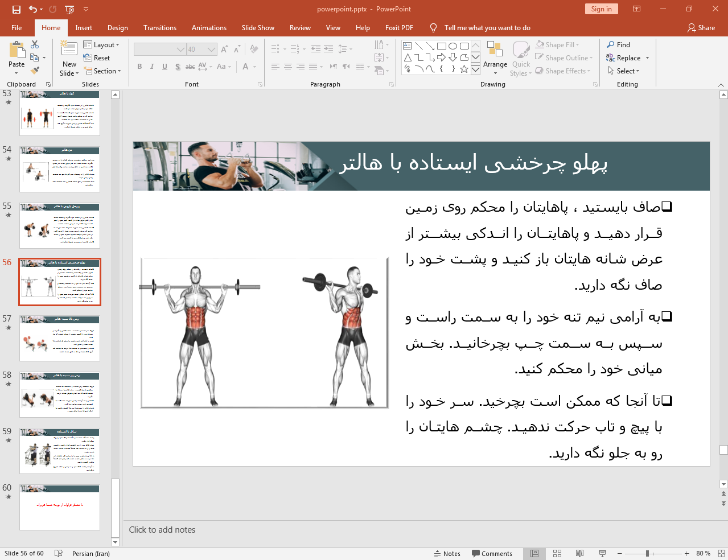Select the oval shape in shapes gallery

[453, 46]
